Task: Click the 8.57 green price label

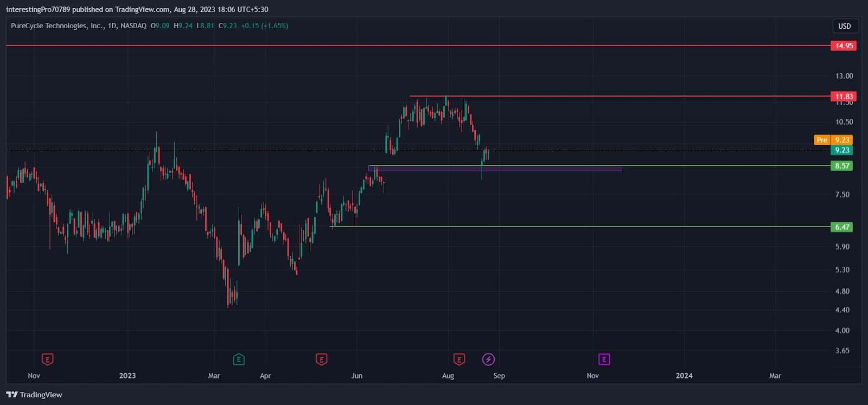Action: tap(842, 166)
